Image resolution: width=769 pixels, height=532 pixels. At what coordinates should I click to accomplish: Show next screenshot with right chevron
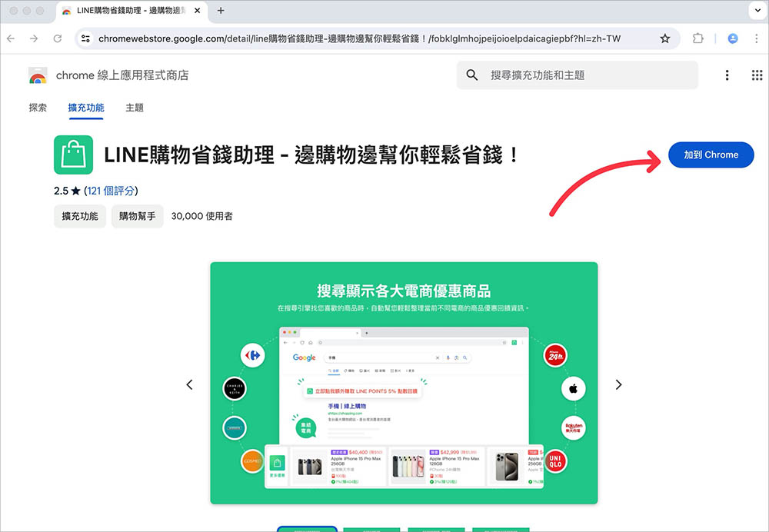point(618,384)
